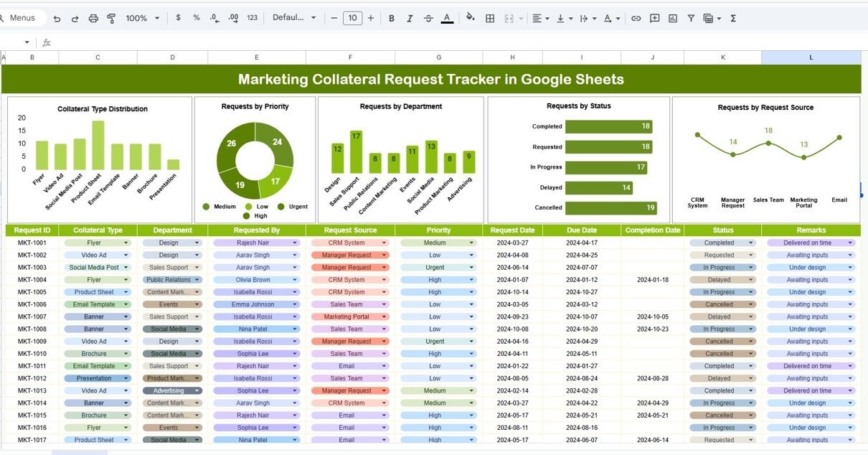
Task: Click the Undo icon in toolbar
Action: coord(57,19)
